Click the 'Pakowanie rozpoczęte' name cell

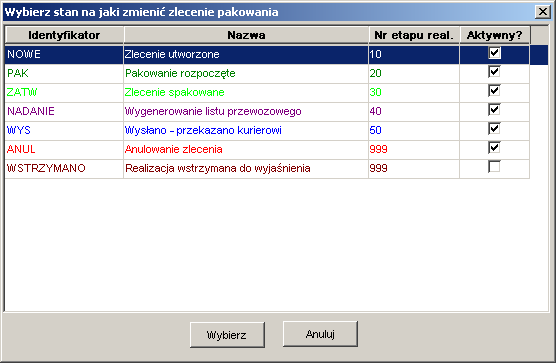246,73
